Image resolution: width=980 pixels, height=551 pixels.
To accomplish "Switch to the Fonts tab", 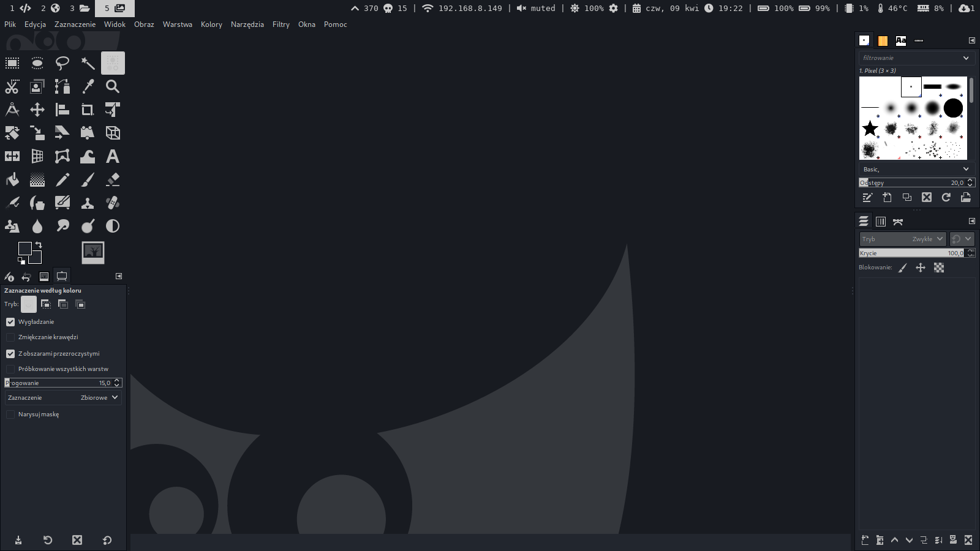I will tap(900, 40).
